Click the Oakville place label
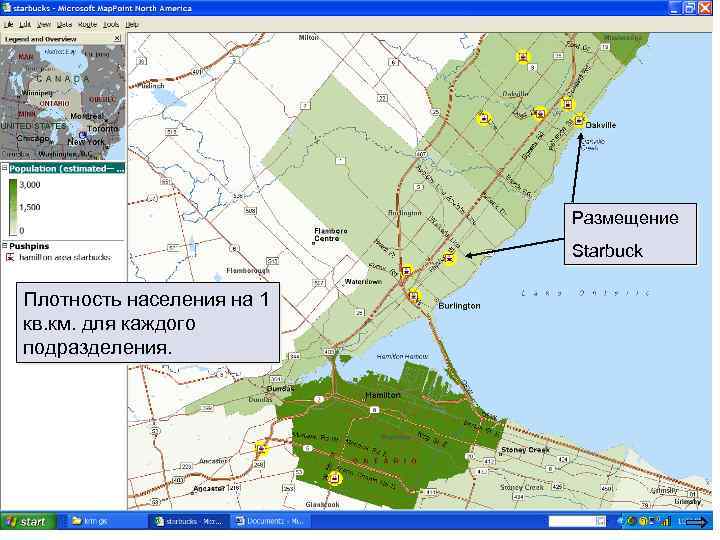This screenshot has width=720, height=540. pyautogui.click(x=601, y=125)
